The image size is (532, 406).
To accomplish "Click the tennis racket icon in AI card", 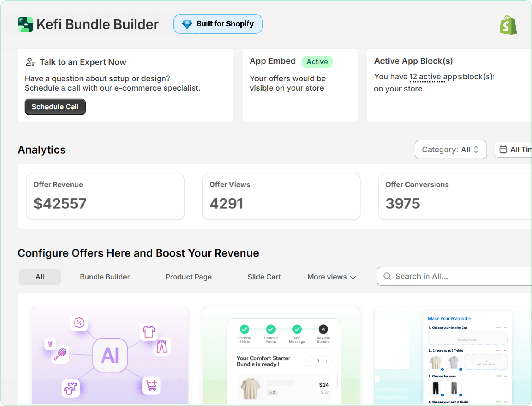I will click(x=60, y=354).
